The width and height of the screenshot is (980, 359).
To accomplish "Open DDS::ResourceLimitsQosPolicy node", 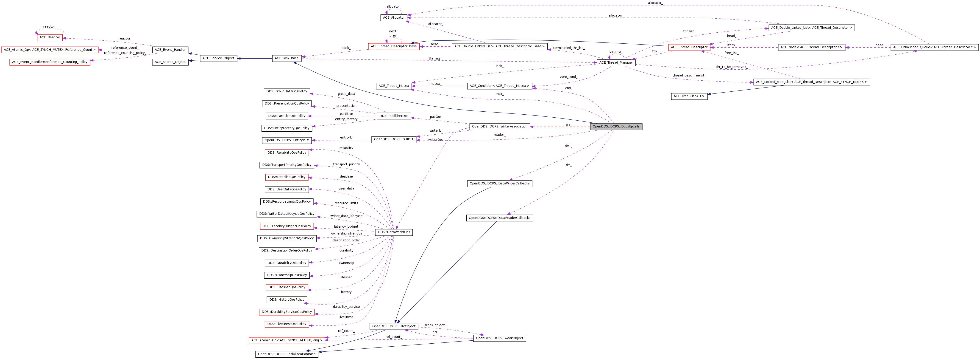I will (287, 202).
